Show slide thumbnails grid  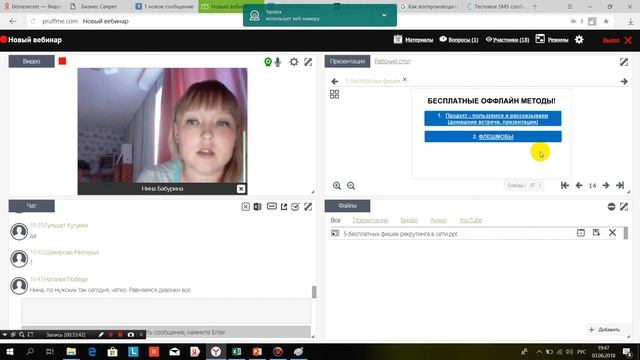coord(334,94)
